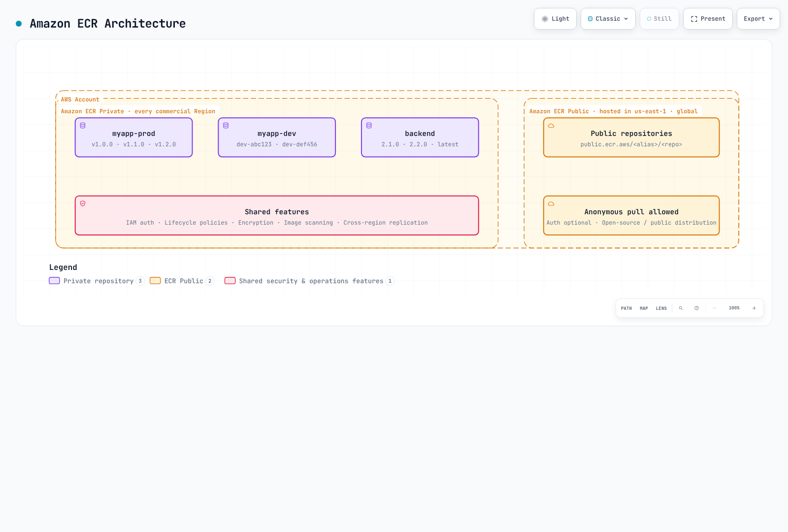Viewport: 788px width, 532px height.
Task: Enable LENS mode in canvas toolbar
Action: coord(661,308)
